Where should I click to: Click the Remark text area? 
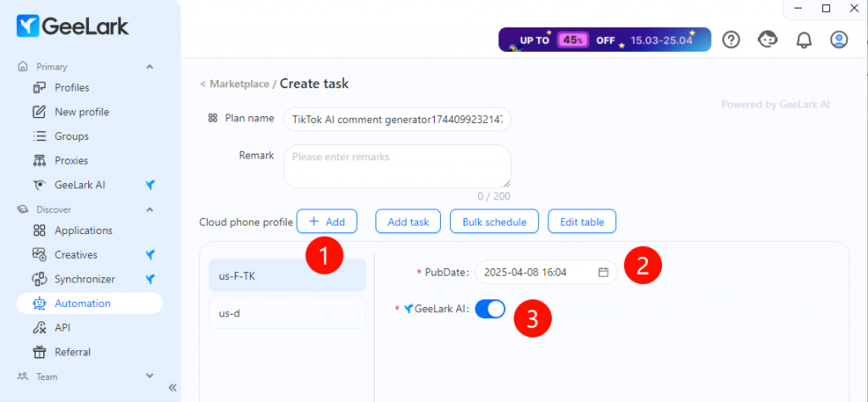pos(397,167)
